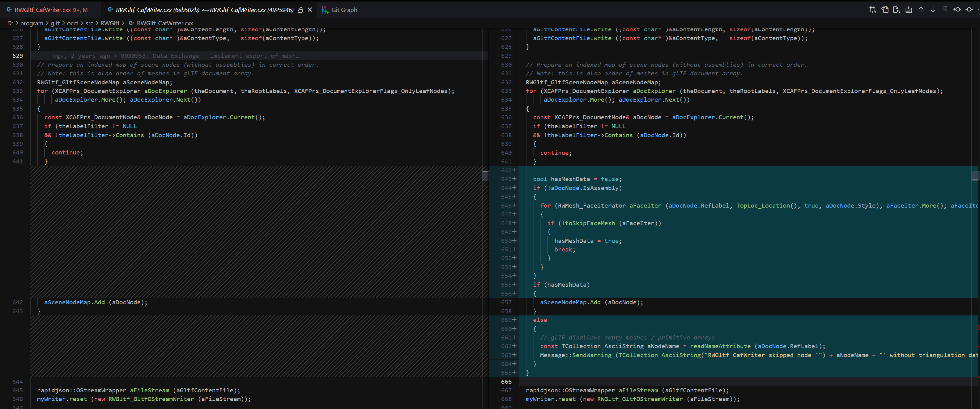Toggle whitespace differences with the pilcrow icon
Image resolution: width=980 pixels, height=409 pixels.
(945, 10)
